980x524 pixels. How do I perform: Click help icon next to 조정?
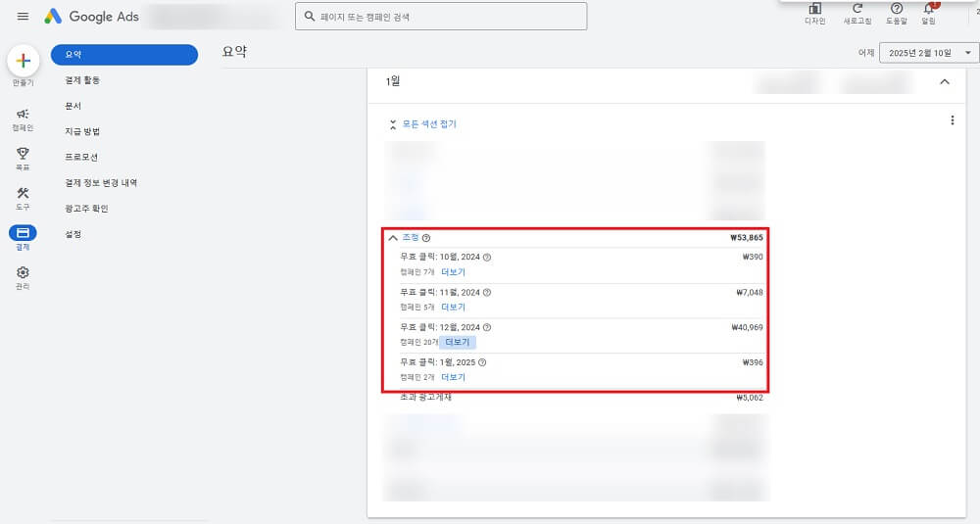426,238
